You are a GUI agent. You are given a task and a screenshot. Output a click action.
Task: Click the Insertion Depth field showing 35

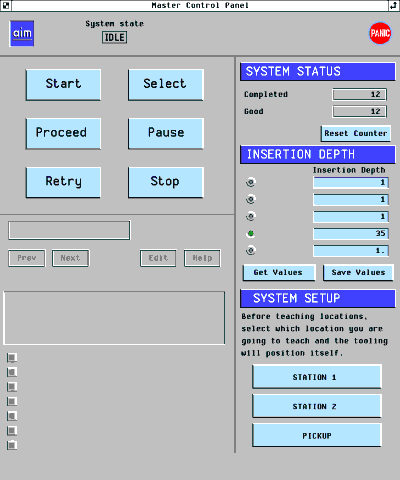pyautogui.click(x=351, y=233)
